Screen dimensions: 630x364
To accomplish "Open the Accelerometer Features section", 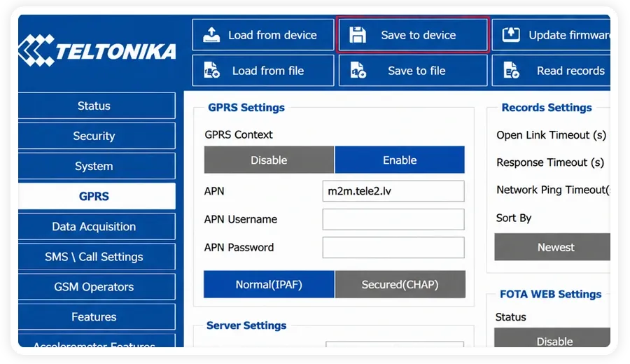I will tap(97, 341).
